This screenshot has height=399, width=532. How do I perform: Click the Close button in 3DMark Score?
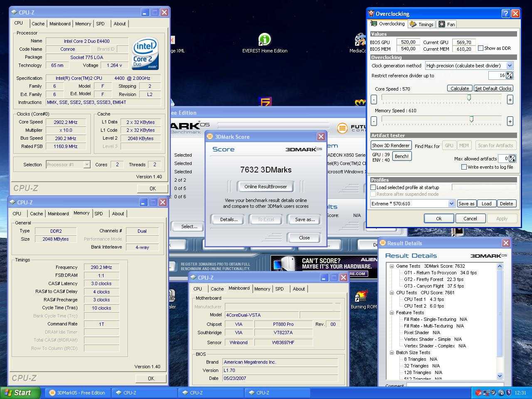pos(304,238)
